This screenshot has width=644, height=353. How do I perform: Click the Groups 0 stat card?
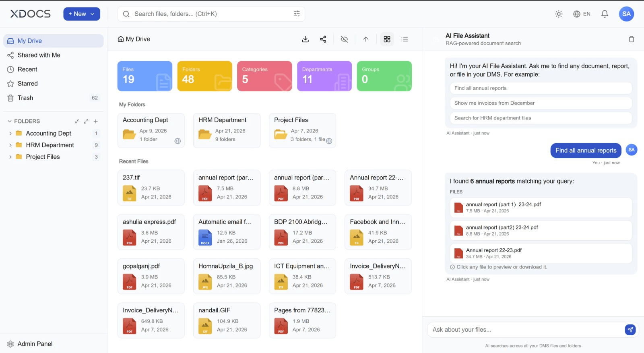(x=384, y=76)
